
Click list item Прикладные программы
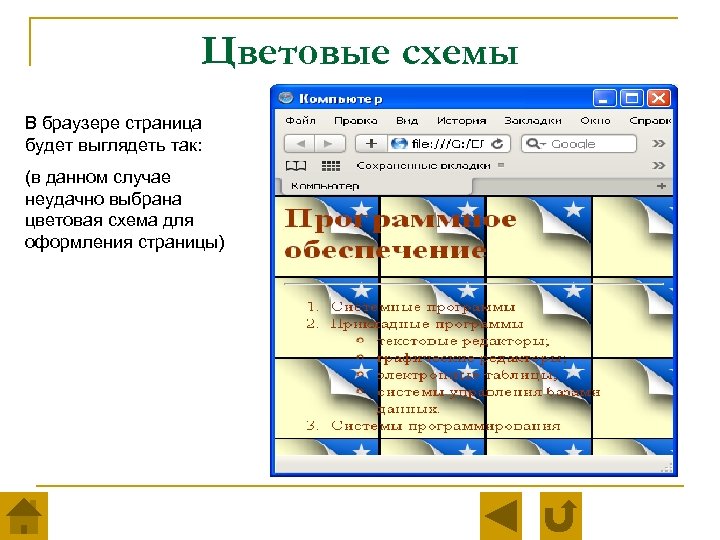pyautogui.click(x=427, y=324)
